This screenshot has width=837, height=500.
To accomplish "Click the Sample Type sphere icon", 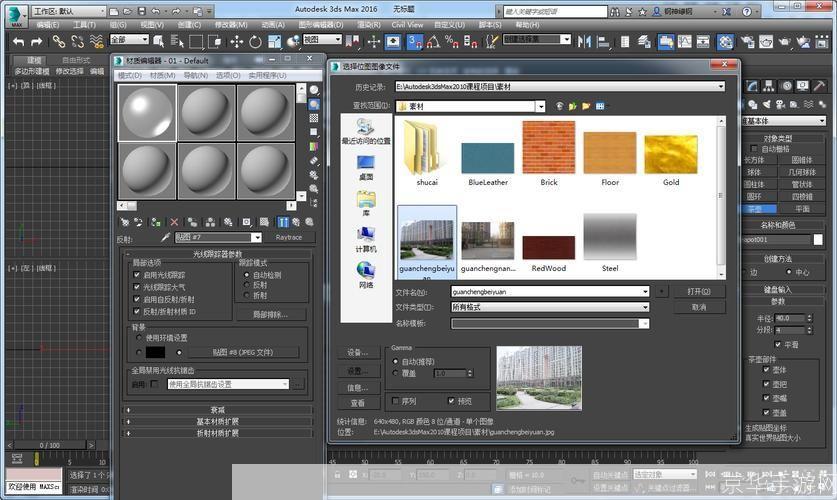I will (314, 90).
